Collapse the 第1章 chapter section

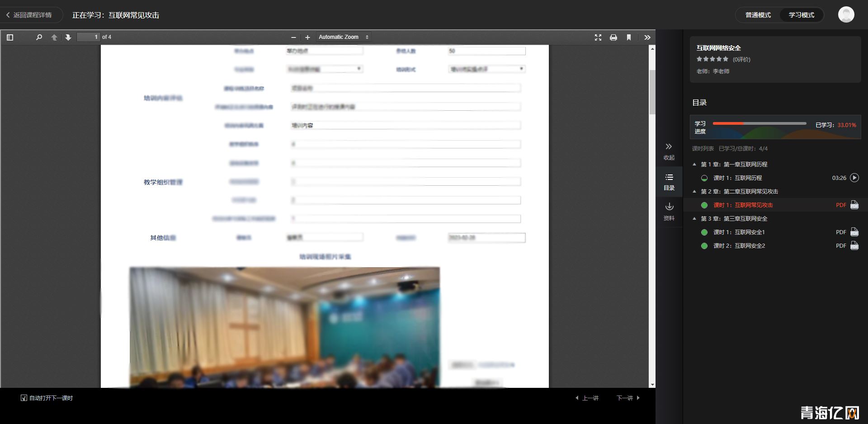694,164
